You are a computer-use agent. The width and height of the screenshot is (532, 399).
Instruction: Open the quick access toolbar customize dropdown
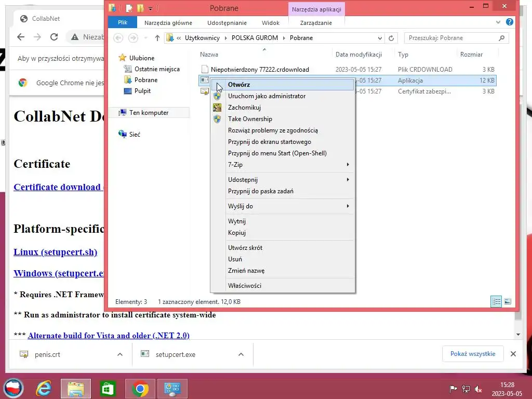coord(150,8)
